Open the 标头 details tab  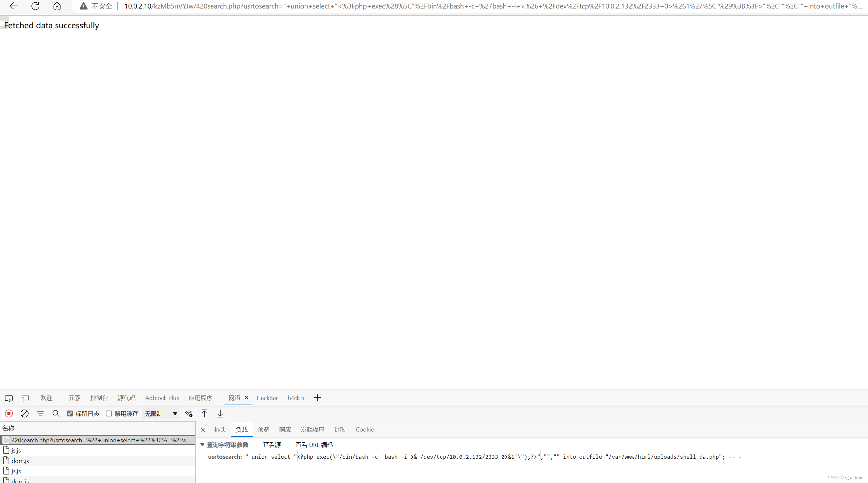[220, 430]
